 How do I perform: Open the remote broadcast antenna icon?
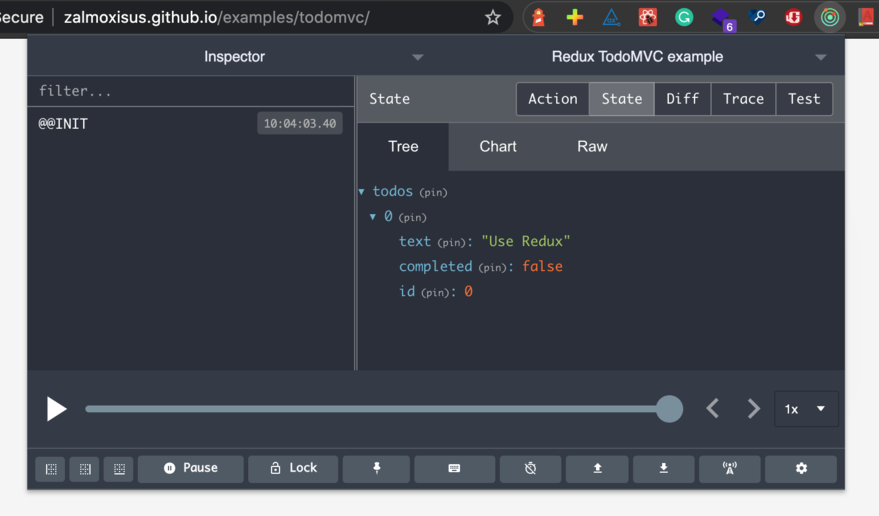729,468
